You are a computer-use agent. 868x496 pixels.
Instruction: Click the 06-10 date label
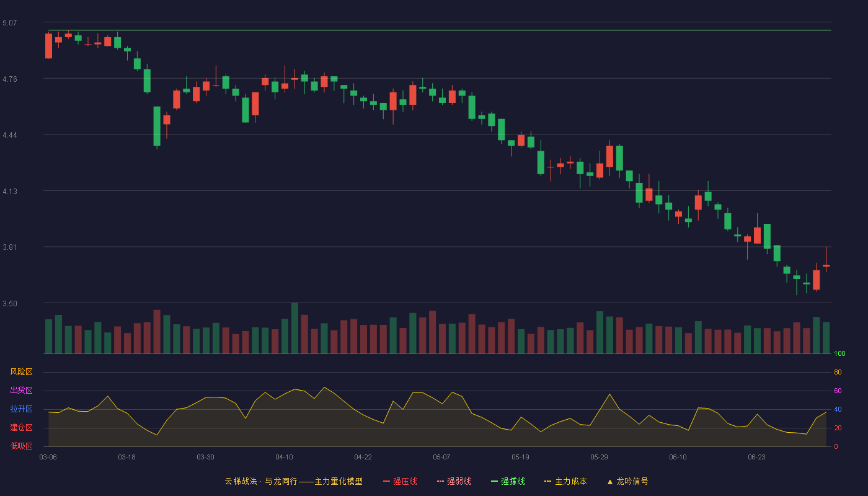pos(678,457)
